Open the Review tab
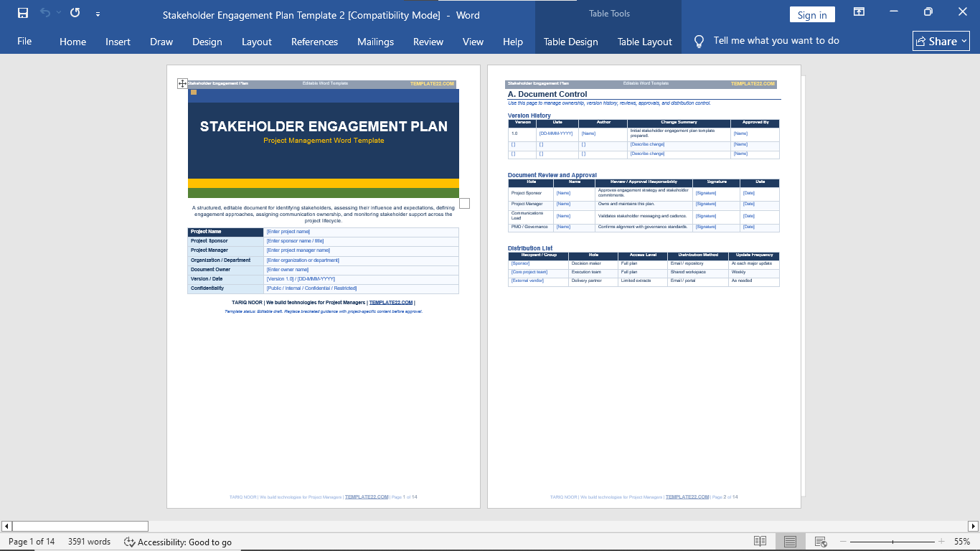This screenshot has width=980, height=551. [428, 42]
